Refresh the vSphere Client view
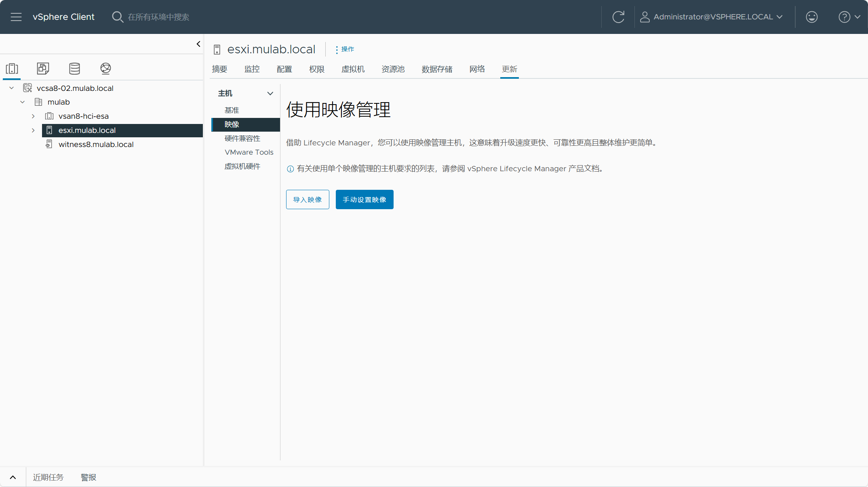868x487 pixels. click(618, 17)
